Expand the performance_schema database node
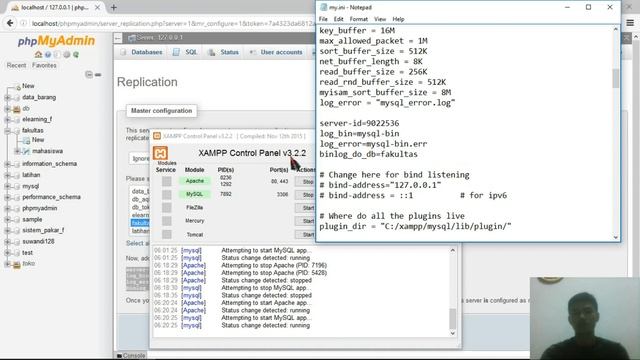Screen dimensions: 640x360 point(7,197)
